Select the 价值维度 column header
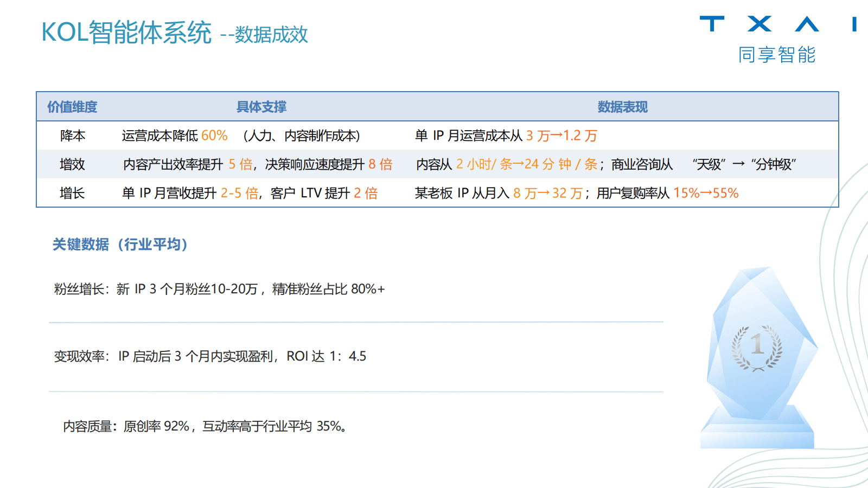Image resolution: width=868 pixels, height=488 pixels. 72,107
